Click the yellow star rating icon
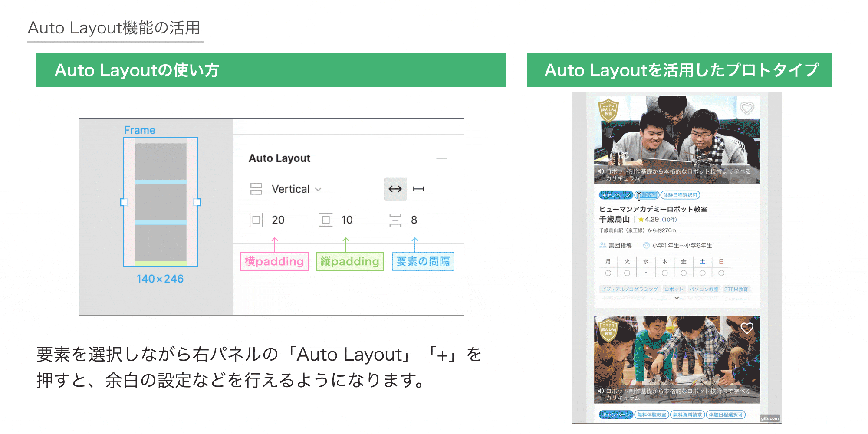 point(641,220)
